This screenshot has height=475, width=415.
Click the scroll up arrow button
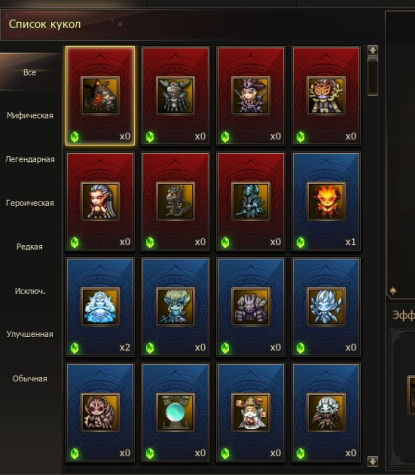click(373, 50)
